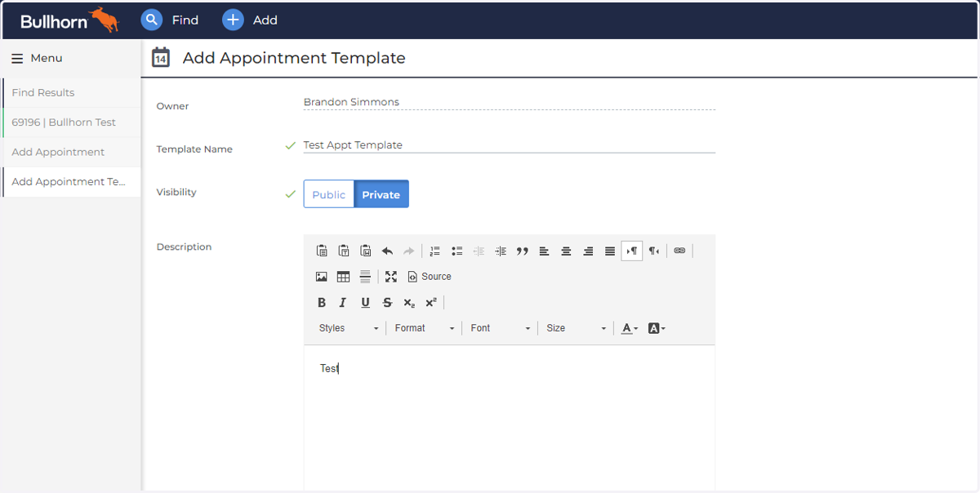
Task: Set text direction left to right
Action: coord(632,251)
